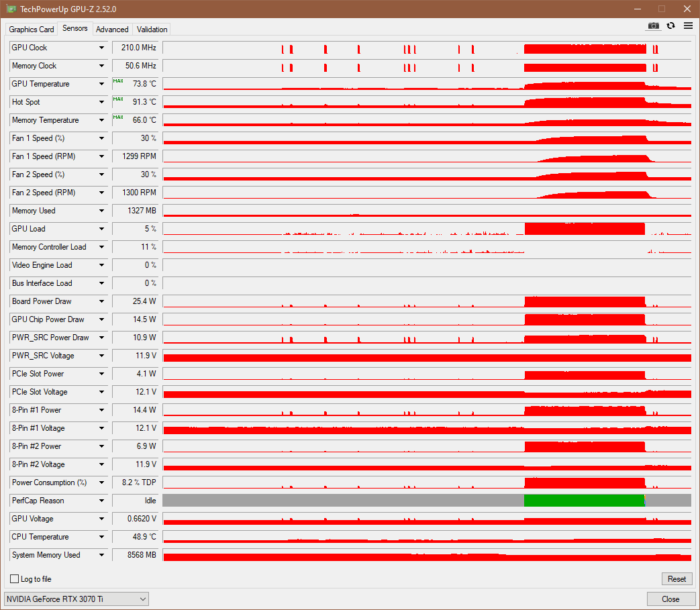
Task: Click the 1299 RPM fan reading
Action: pyautogui.click(x=136, y=156)
